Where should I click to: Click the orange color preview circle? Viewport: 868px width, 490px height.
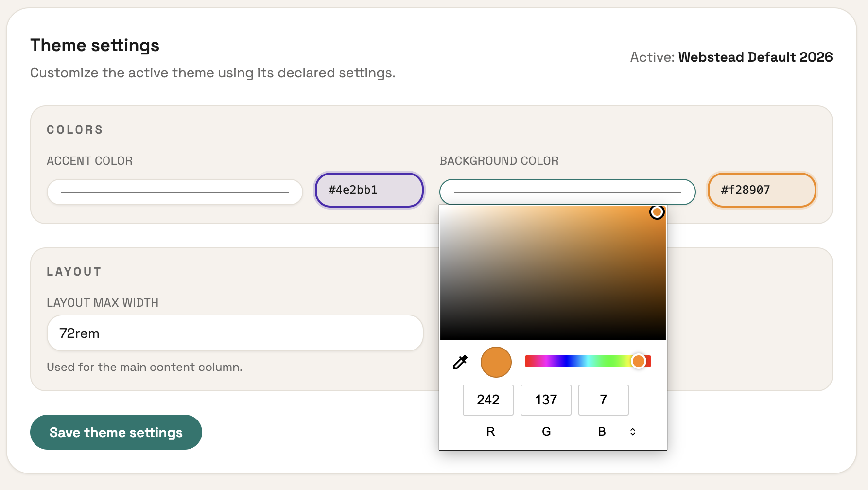click(496, 362)
